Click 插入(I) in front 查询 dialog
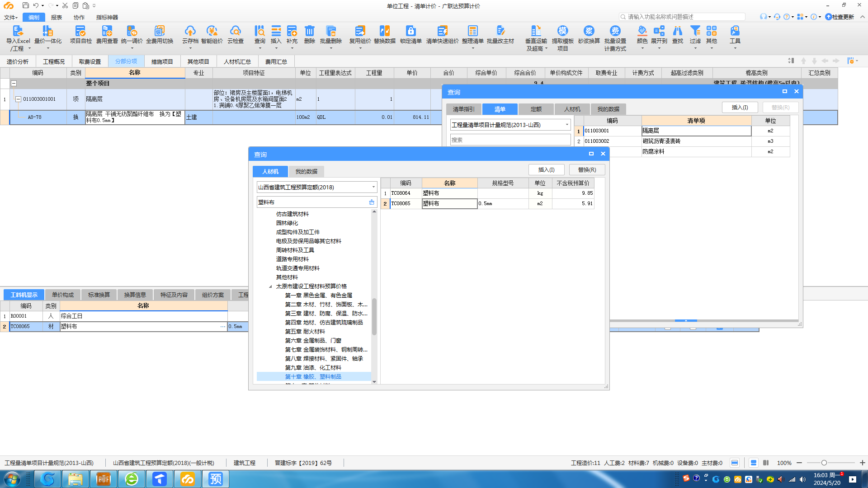Screen dimensions: 868x488 point(546,169)
